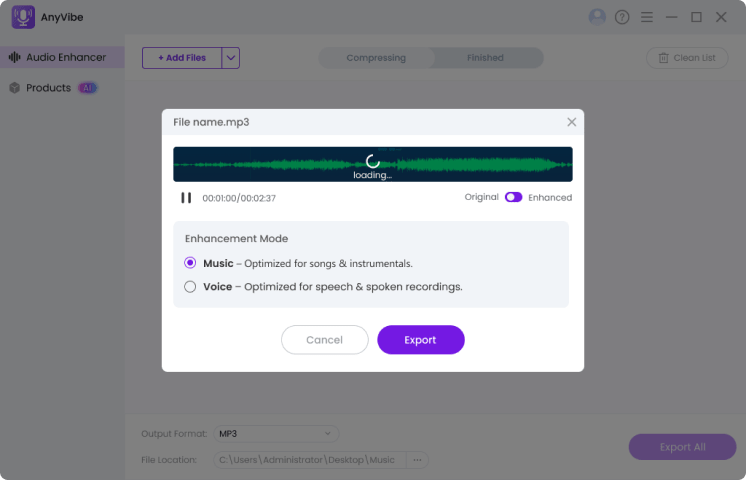
Task: Select the Music enhancement mode
Action: [x=190, y=263]
